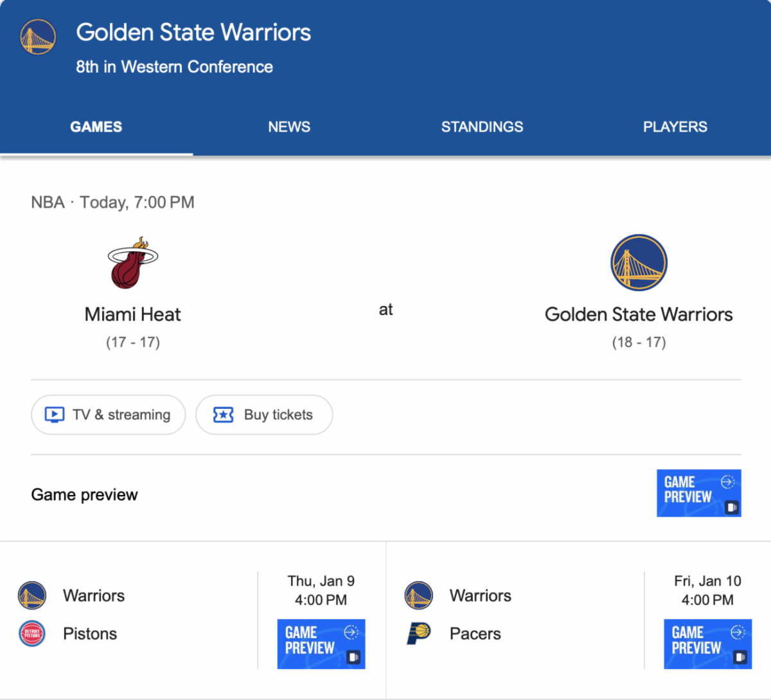Click the TV play icon beside streaming
The image size is (771, 700).
tap(55, 415)
